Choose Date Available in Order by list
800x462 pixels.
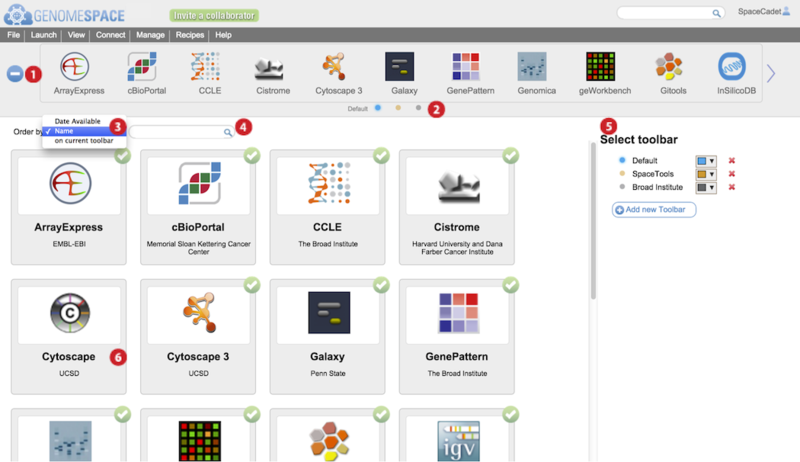click(x=78, y=121)
